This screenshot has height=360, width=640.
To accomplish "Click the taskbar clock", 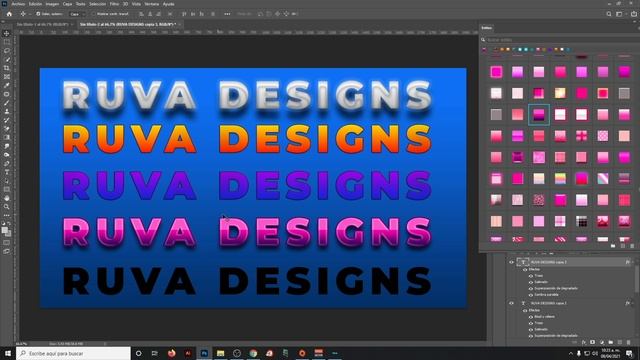I will point(611,353).
